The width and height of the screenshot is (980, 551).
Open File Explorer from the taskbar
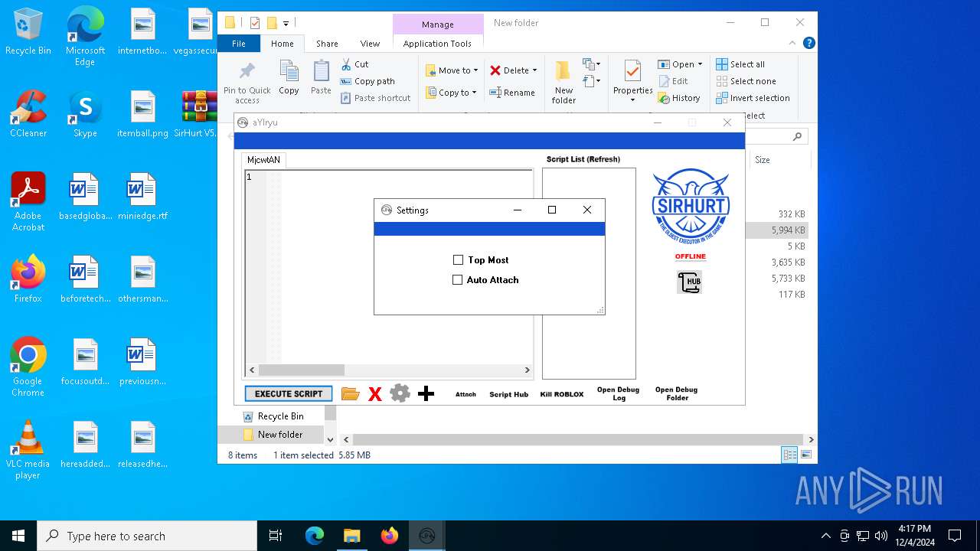click(352, 536)
